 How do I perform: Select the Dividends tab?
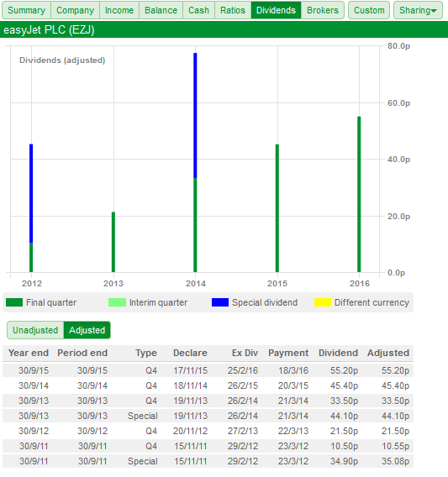tap(276, 10)
